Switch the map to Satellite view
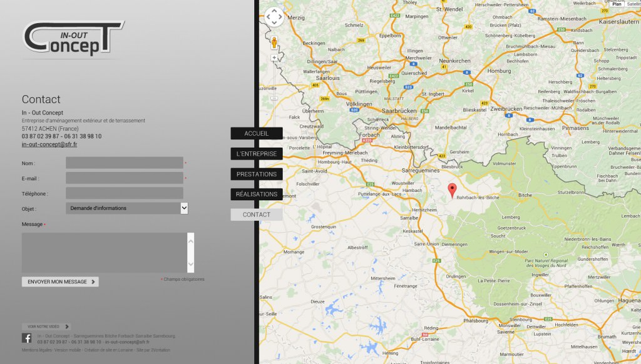The image size is (641, 364). coord(632,4)
